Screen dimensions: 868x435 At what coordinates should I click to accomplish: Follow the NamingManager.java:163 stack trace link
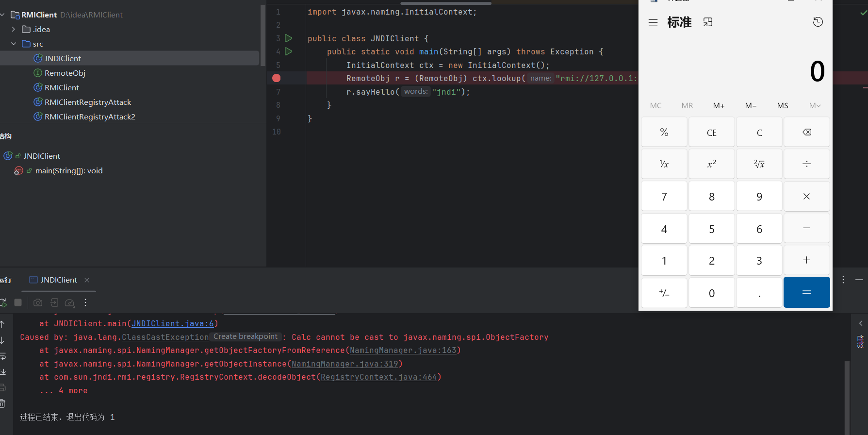(x=403, y=351)
